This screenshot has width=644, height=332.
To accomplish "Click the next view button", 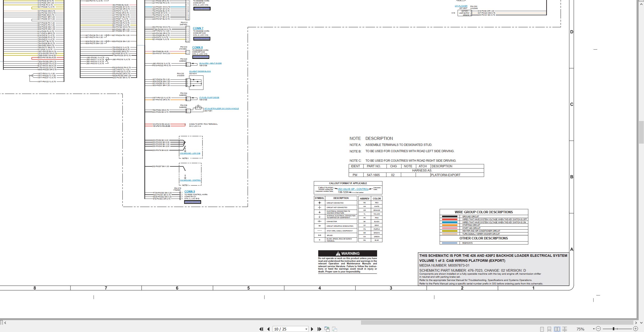I will coord(335,329).
